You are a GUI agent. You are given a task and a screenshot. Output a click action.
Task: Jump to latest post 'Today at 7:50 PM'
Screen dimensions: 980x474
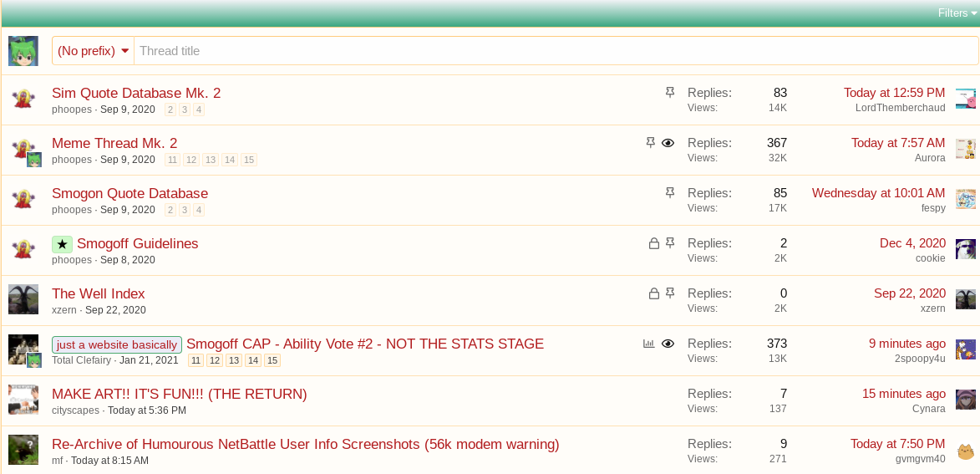pyautogui.click(x=898, y=444)
